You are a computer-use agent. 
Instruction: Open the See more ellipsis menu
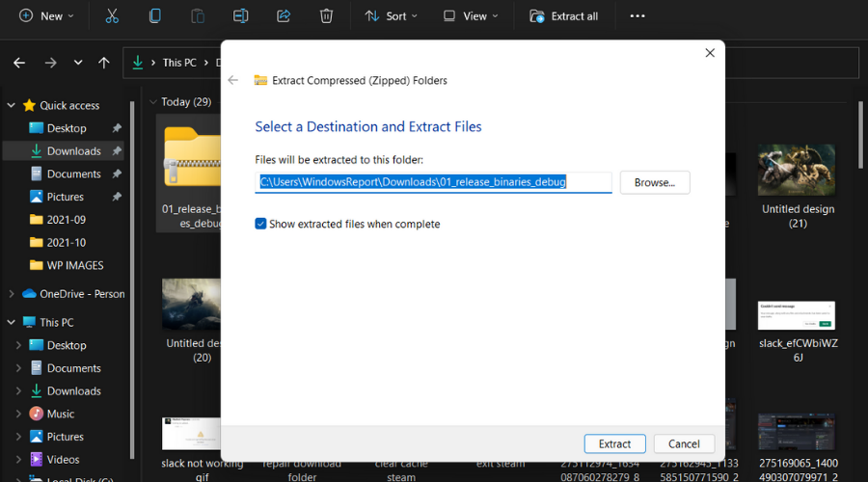[x=637, y=16]
